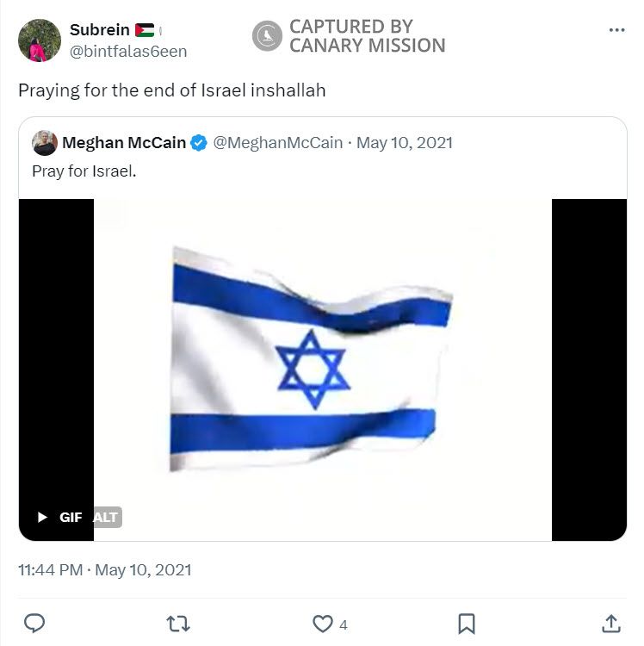Screen dimensions: 644x646
Task: Open the @bintfalas6een handle link
Action: coord(127,51)
